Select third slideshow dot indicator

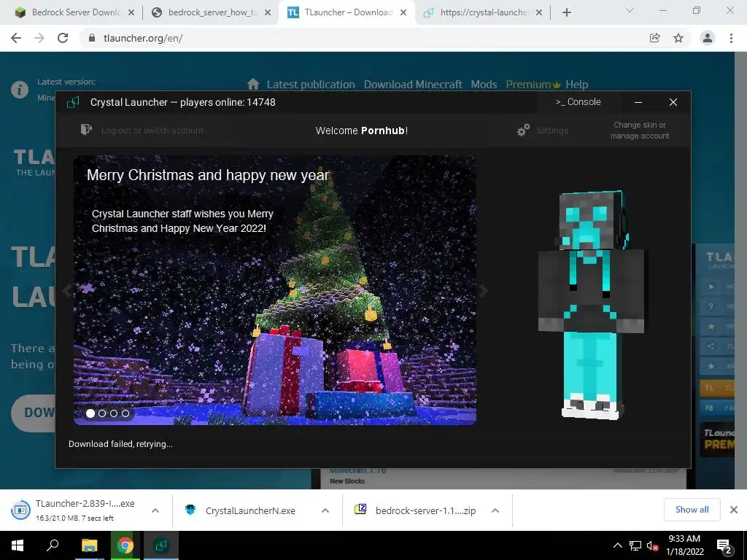coord(113,413)
